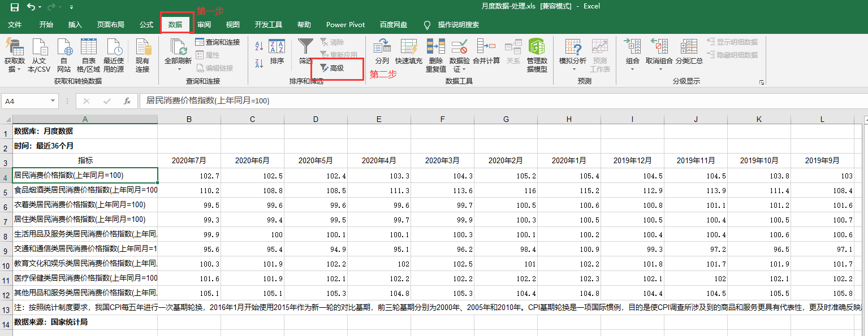Select column D header
This screenshot has height=336, width=868.
click(316, 119)
